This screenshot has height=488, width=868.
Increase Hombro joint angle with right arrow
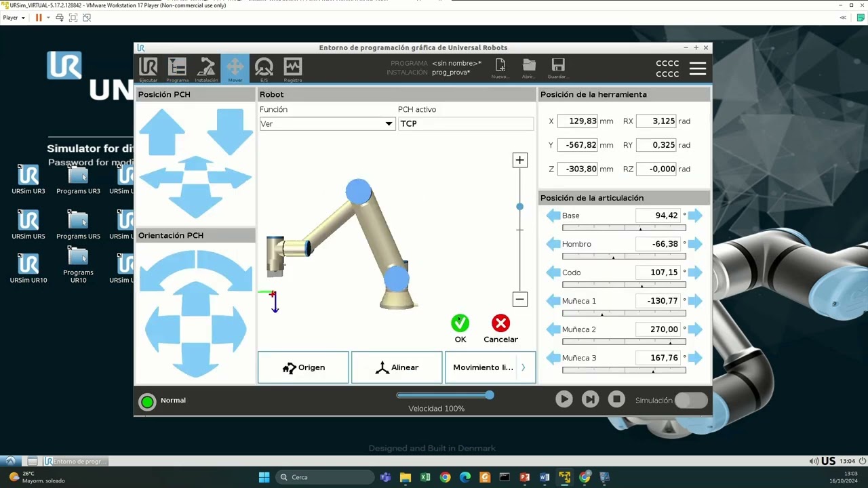click(x=695, y=244)
